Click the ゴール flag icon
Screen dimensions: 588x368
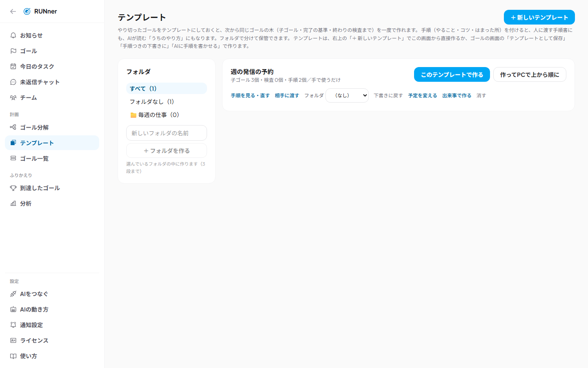[13, 51]
